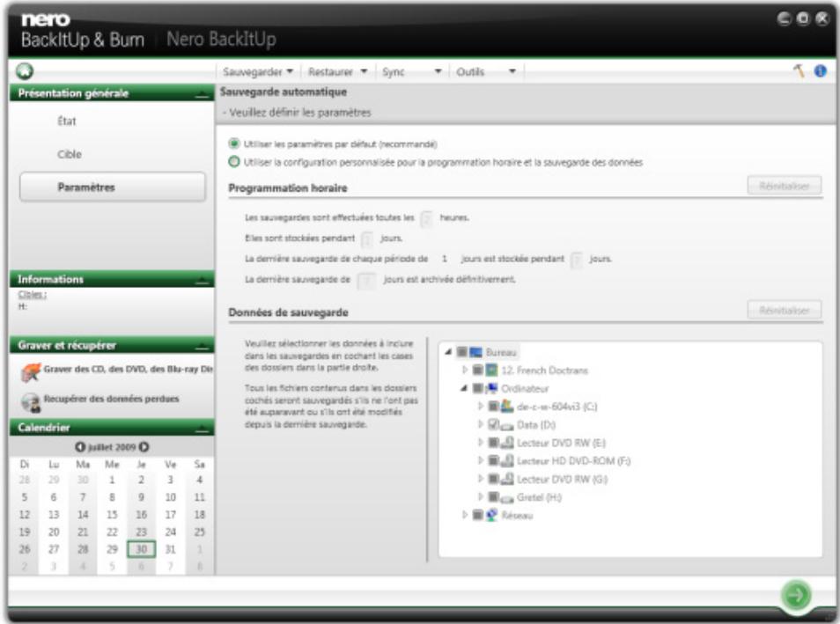Screen dimensions: 840x624
Task: Select the Paramètres item
Action: pyautogui.click(x=113, y=187)
